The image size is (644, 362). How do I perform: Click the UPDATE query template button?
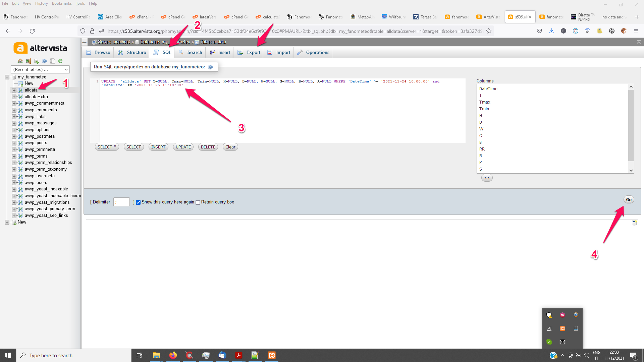tap(183, 147)
